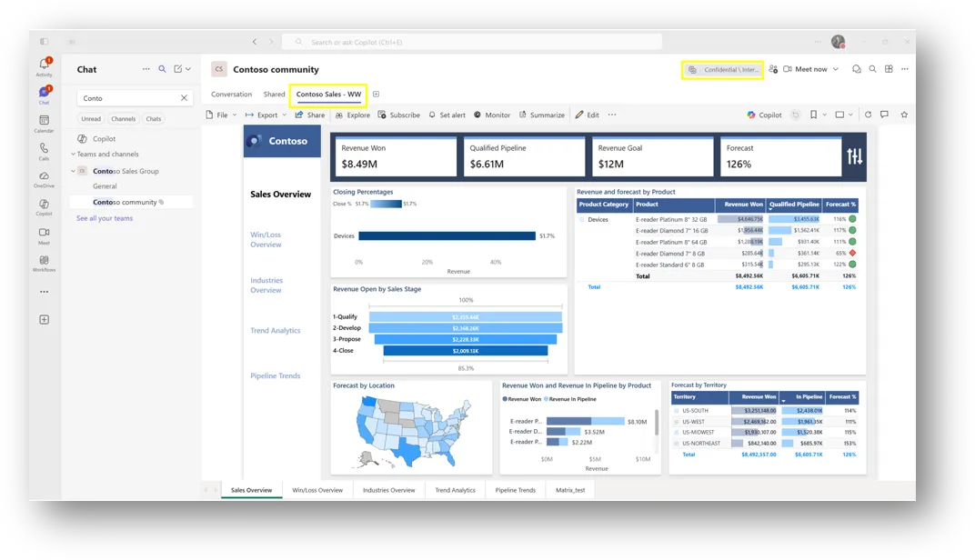This screenshot has height=560, width=975.
Task: Subscribe to the report
Action: pos(398,115)
